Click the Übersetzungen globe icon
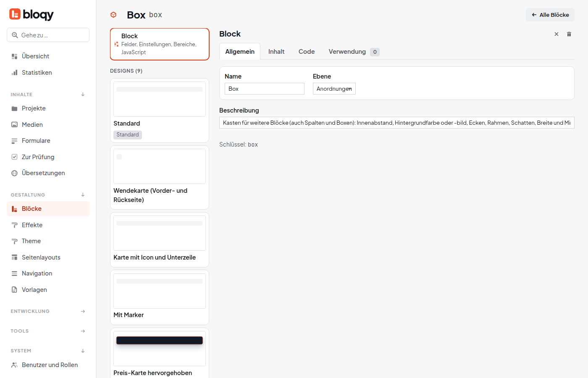The width and height of the screenshot is (588, 378). 14,173
